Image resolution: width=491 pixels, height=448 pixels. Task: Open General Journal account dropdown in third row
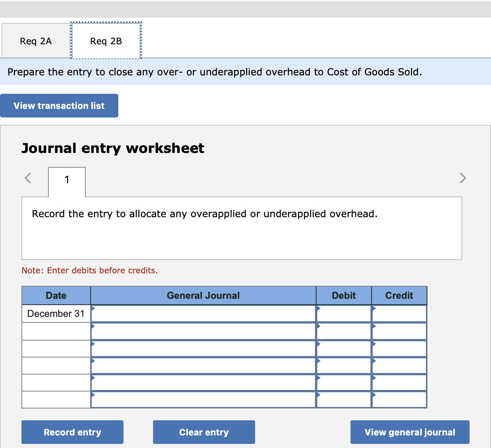[x=203, y=349]
